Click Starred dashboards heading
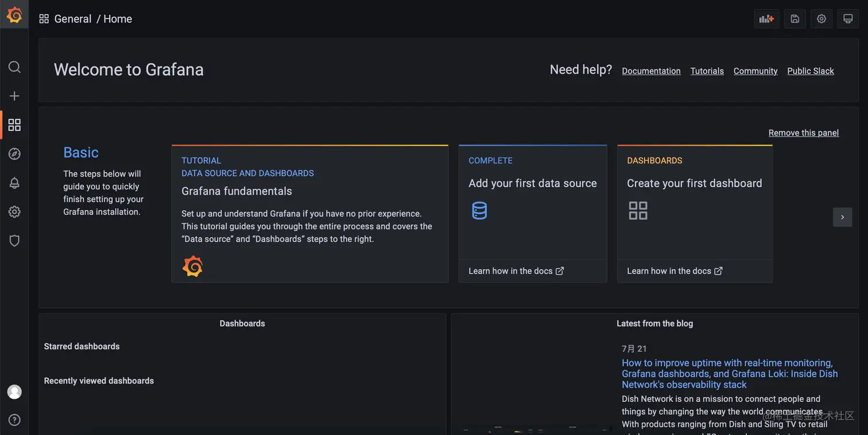This screenshot has width=868, height=435. click(x=82, y=347)
